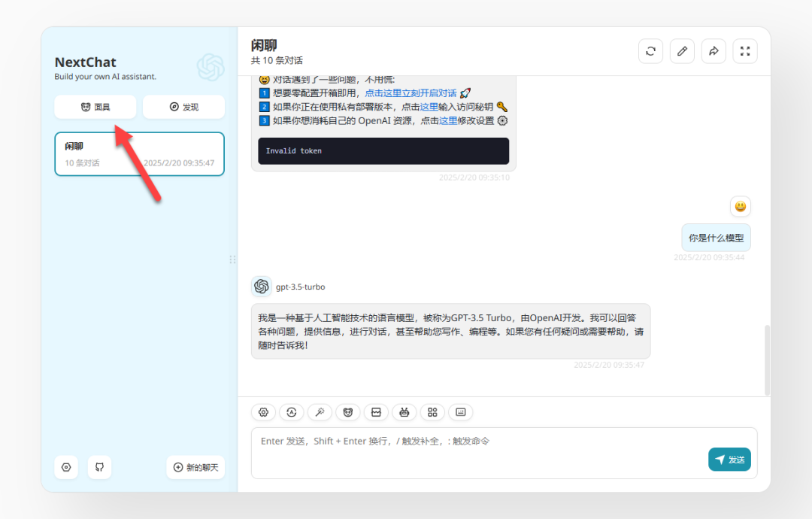Toggle fullscreen with the expand icon

[x=745, y=51]
